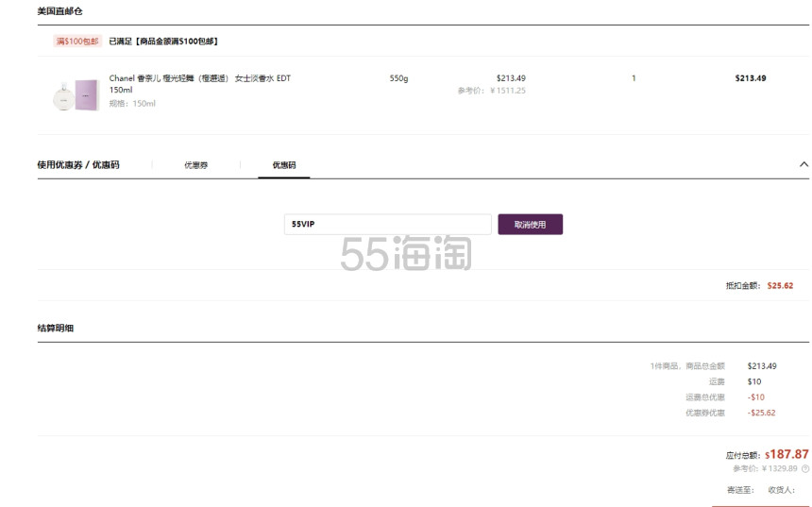Image resolution: width=812 pixels, height=507 pixels.
Task: Click the 已满足【商品金额满$100包邮】 notice
Action: pos(163,41)
